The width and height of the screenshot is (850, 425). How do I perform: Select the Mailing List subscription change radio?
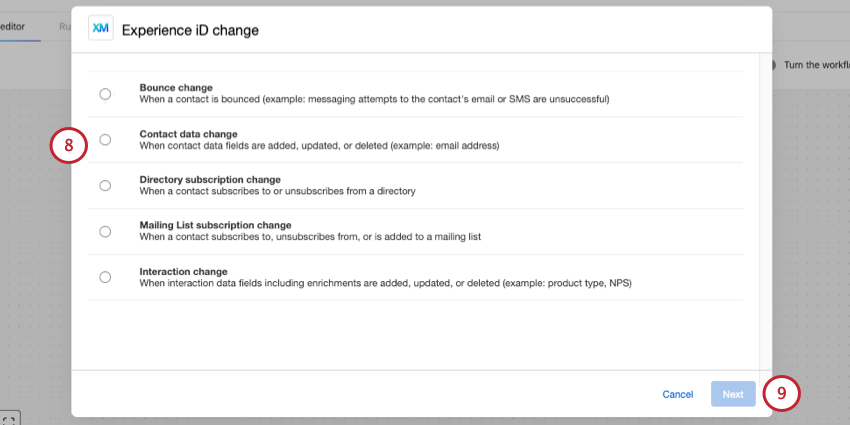105,231
